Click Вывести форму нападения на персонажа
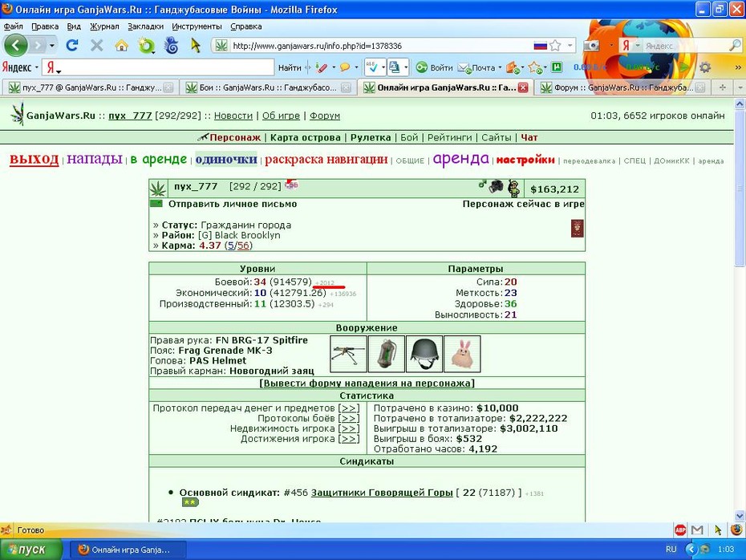The image size is (746, 560). (x=367, y=383)
